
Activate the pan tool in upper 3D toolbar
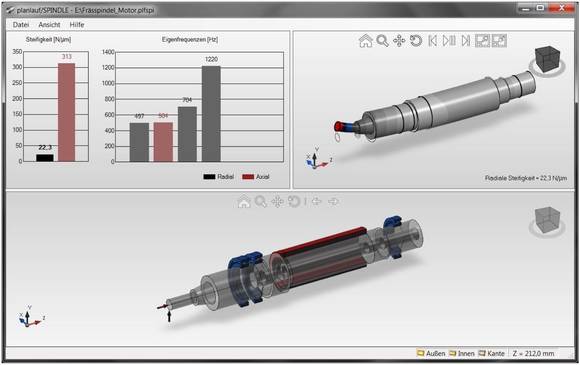tap(399, 41)
